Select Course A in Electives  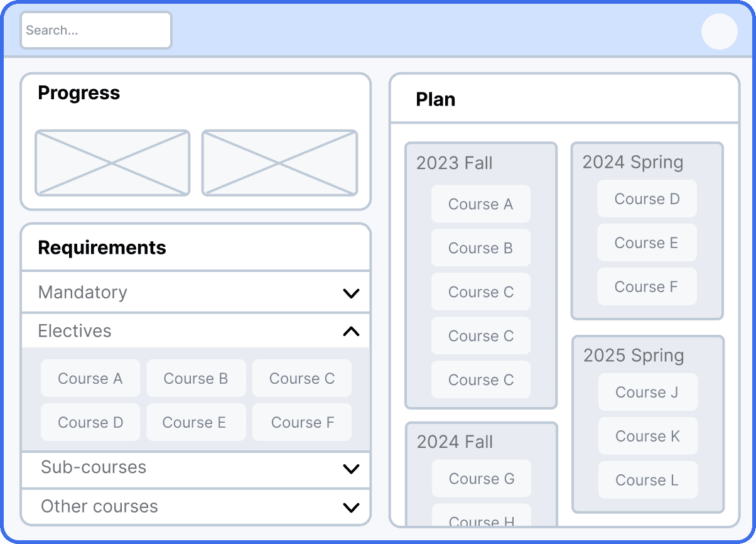pyautogui.click(x=90, y=378)
